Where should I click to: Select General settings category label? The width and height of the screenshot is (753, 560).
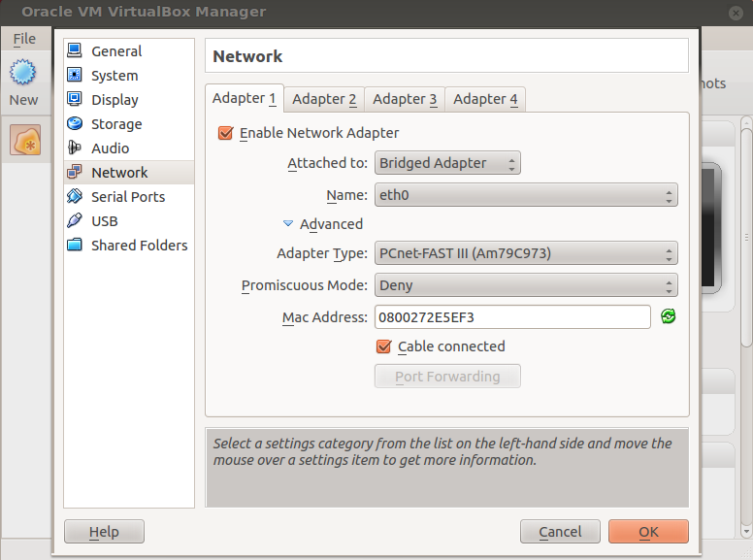(116, 50)
